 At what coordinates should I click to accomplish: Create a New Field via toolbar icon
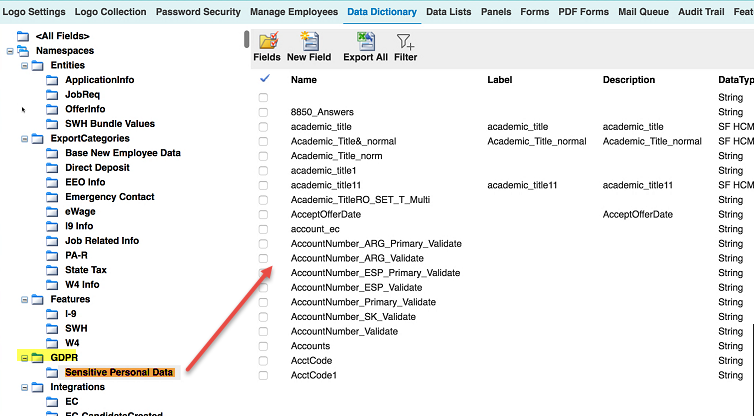click(310, 41)
